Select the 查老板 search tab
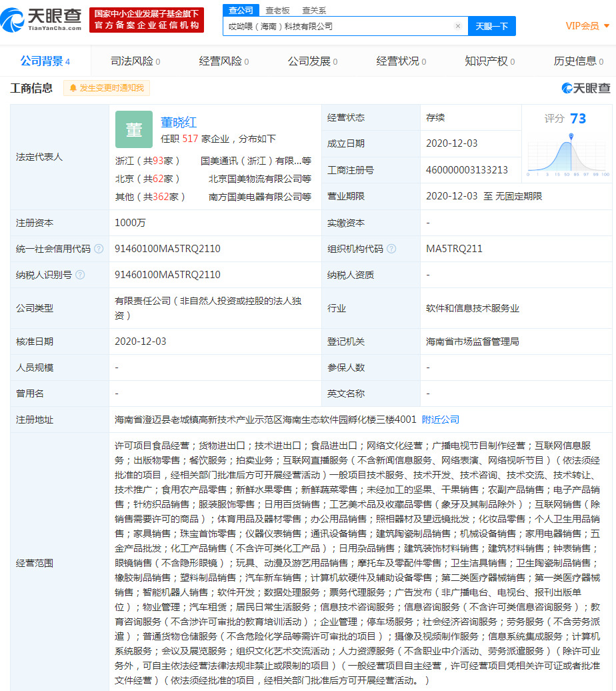The image size is (616, 691). coord(277,10)
